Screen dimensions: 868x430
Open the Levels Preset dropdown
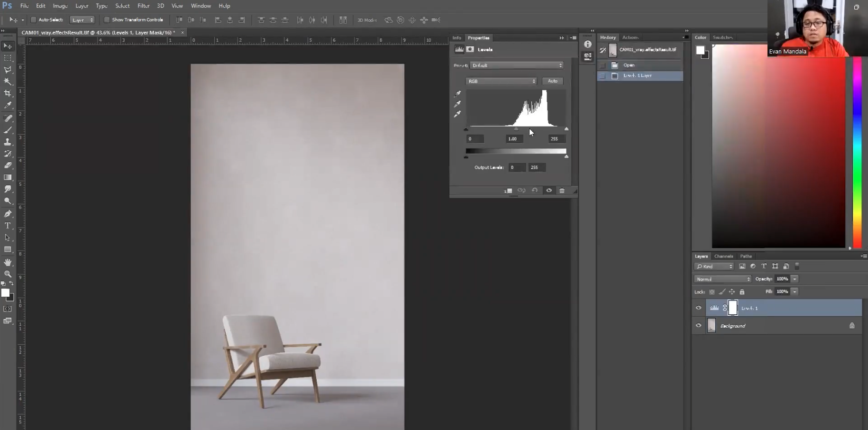[x=516, y=65]
